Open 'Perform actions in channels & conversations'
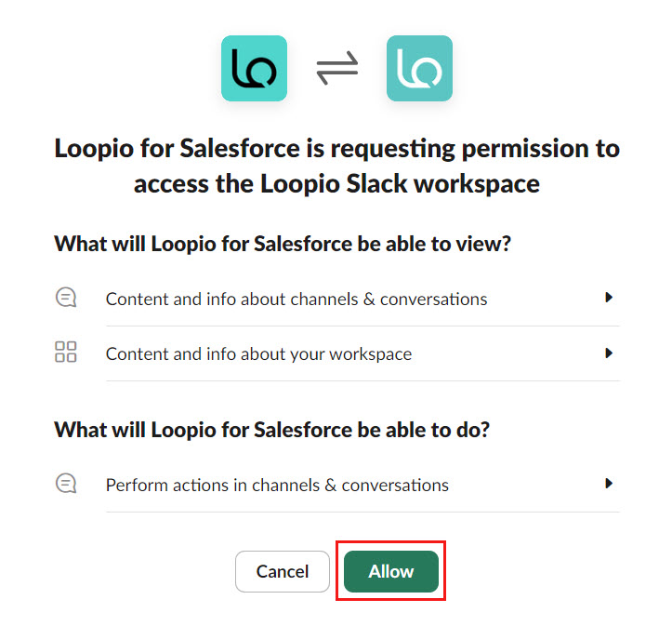Image resolution: width=672 pixels, height=626 pixels. tap(277, 485)
